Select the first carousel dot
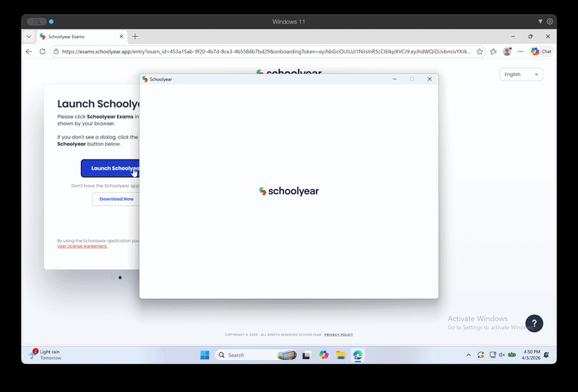Screen dimensions: 578x392 (113, 277)
